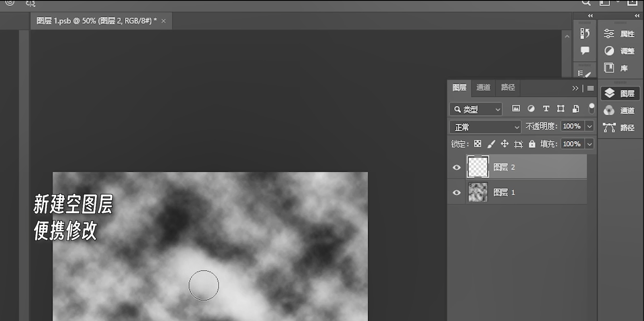Open the 调整 (Adjustments) panel

click(x=620, y=51)
